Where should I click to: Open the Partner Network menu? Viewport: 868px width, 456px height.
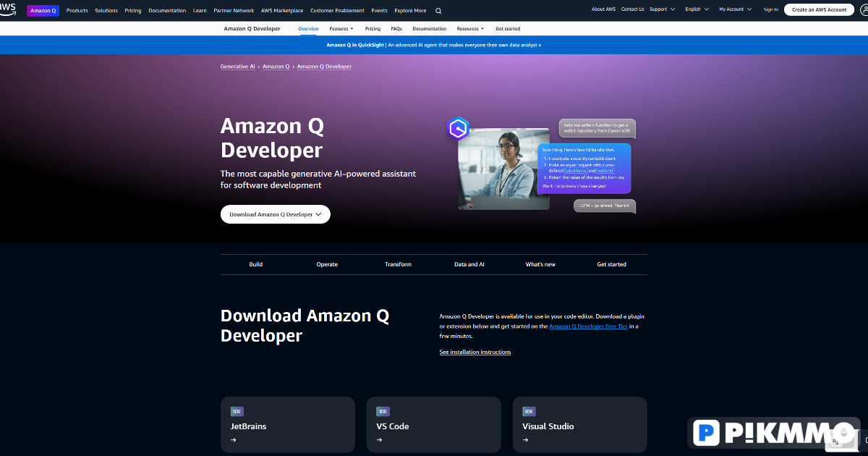[x=234, y=11]
